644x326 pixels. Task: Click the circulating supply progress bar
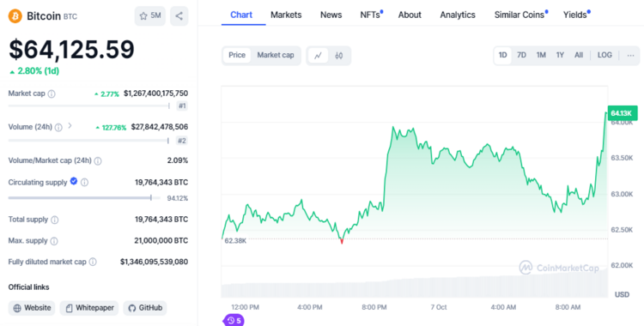coord(80,198)
